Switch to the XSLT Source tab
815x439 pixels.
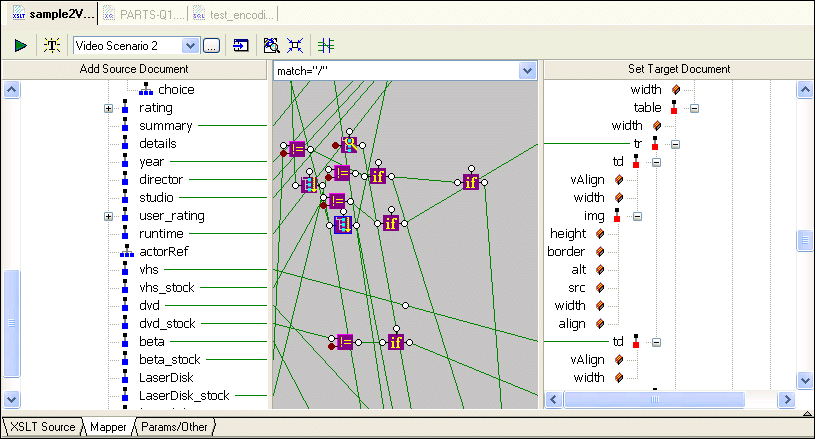[x=42, y=427]
